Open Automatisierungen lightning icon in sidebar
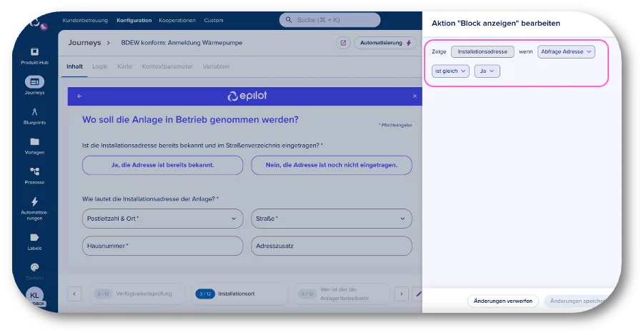The image size is (644, 335). pyautogui.click(x=34, y=201)
